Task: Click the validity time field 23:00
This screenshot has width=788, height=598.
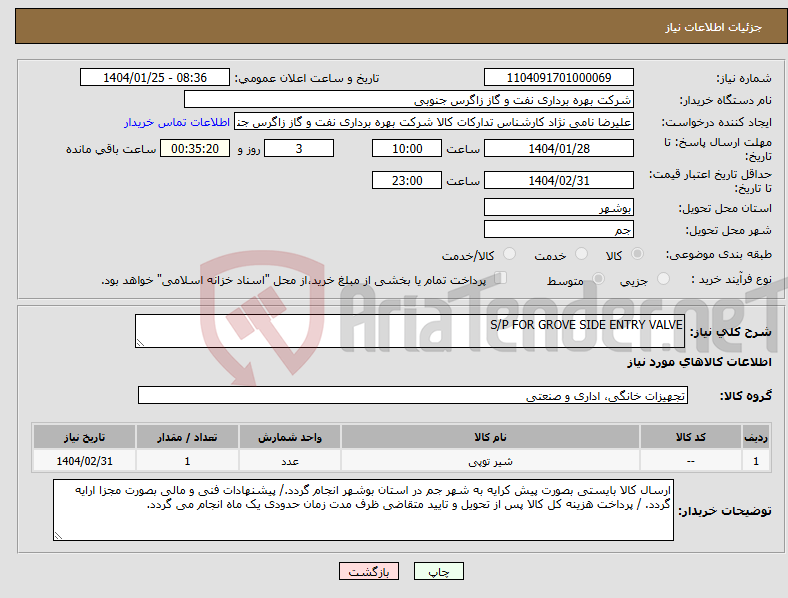Action: click(407, 180)
